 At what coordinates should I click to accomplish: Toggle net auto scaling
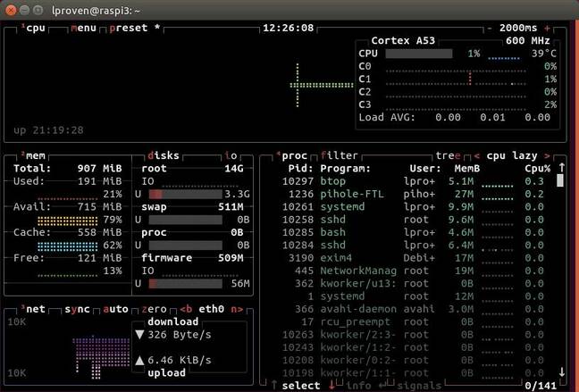[115, 309]
